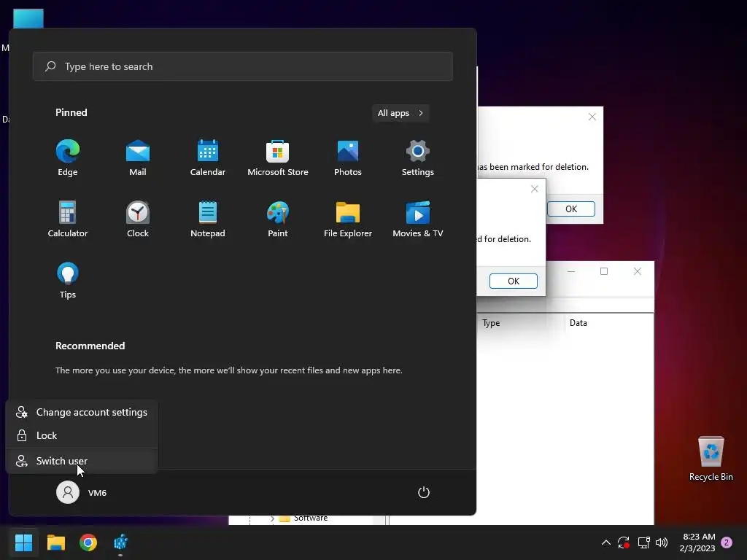Select the Software folder in tree
Viewport: 747px width, 560px height.
310,518
